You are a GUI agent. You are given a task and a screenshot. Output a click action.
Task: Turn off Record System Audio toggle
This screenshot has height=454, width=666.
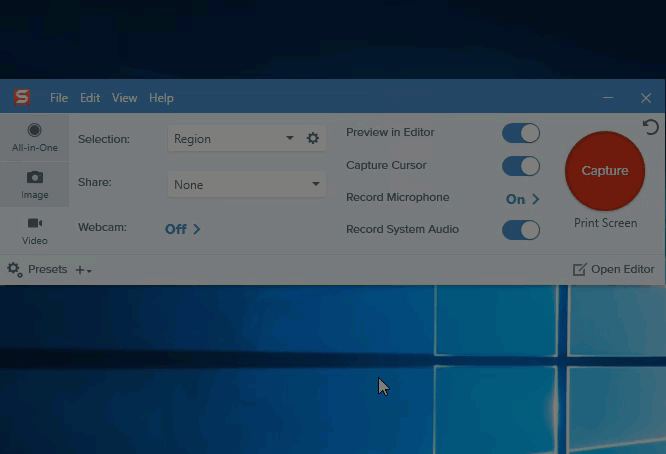tap(520, 230)
